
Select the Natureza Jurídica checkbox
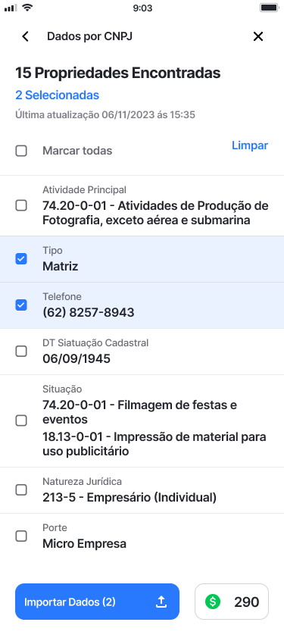21,490
